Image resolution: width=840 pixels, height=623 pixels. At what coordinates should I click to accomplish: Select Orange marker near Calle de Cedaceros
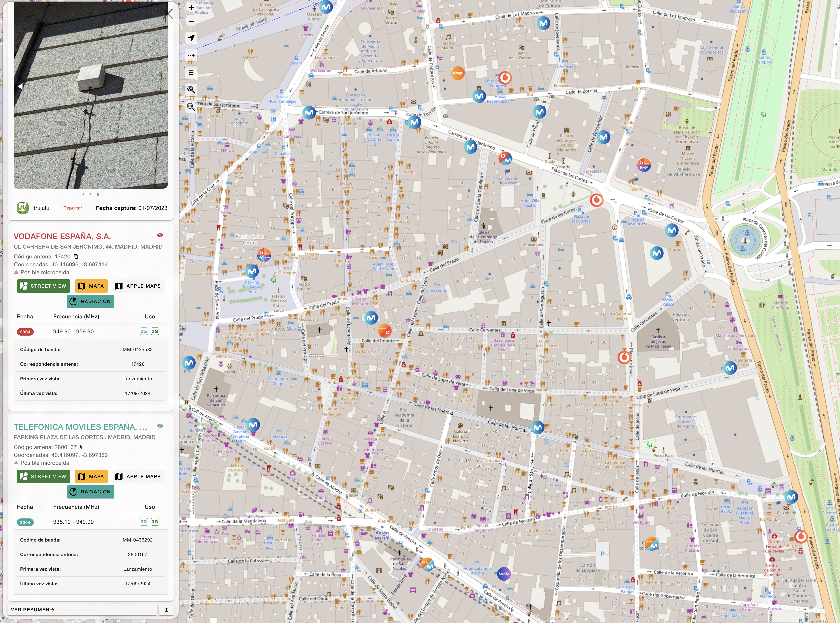(x=457, y=73)
